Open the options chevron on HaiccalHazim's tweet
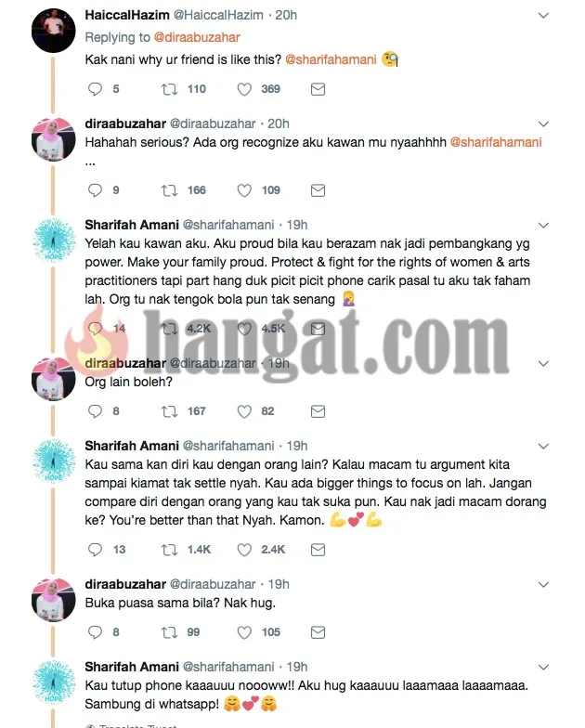 click(543, 15)
